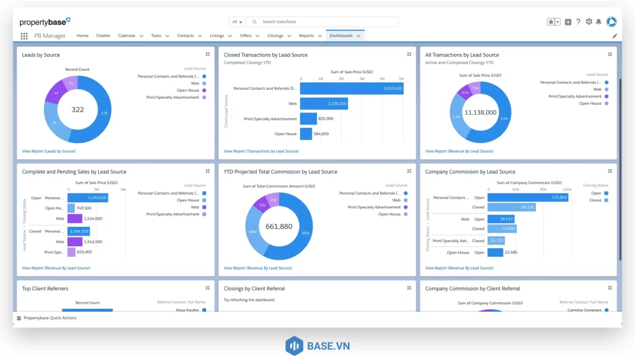Open the App Launcher grid icon
The image size is (635, 364).
(24, 36)
